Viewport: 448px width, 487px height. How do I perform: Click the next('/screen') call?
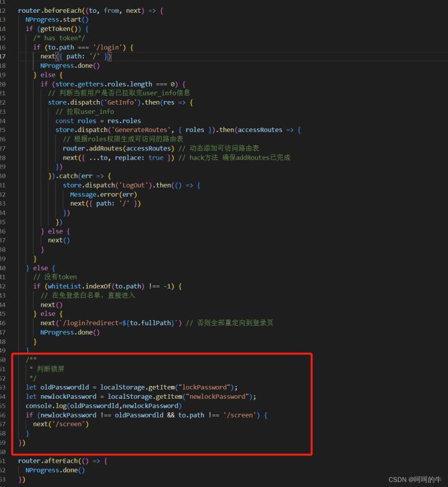[61, 424]
